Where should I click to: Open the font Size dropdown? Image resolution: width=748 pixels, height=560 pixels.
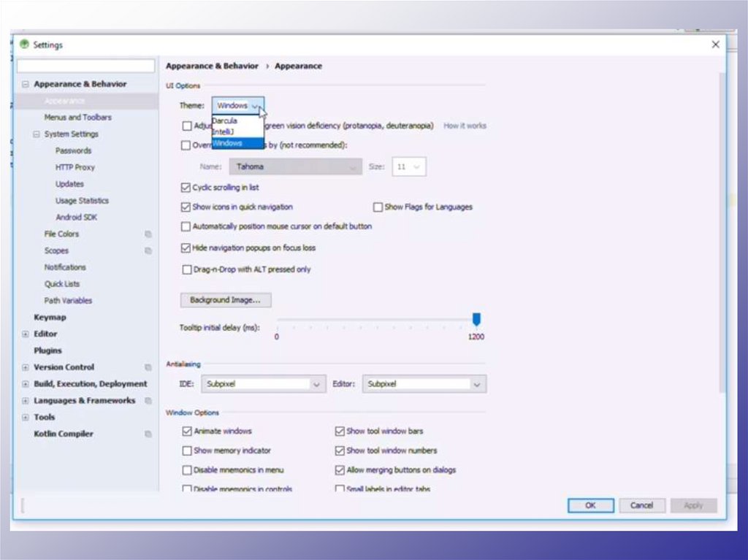point(409,166)
